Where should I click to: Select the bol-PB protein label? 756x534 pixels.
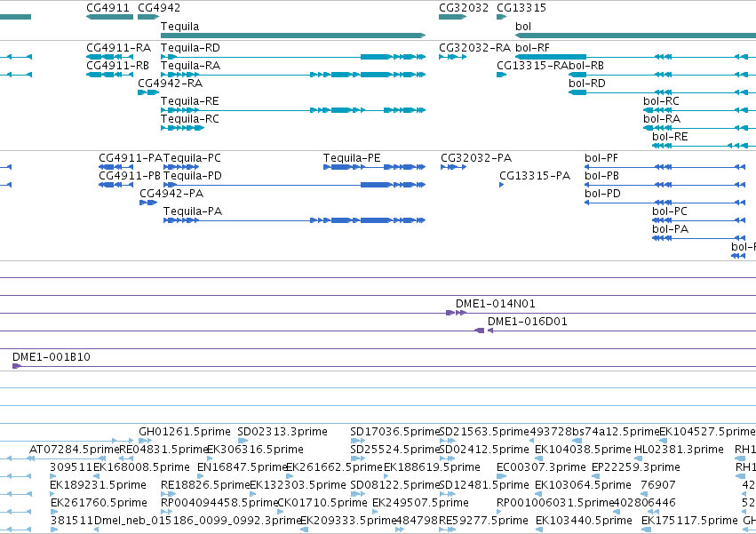[601, 176]
